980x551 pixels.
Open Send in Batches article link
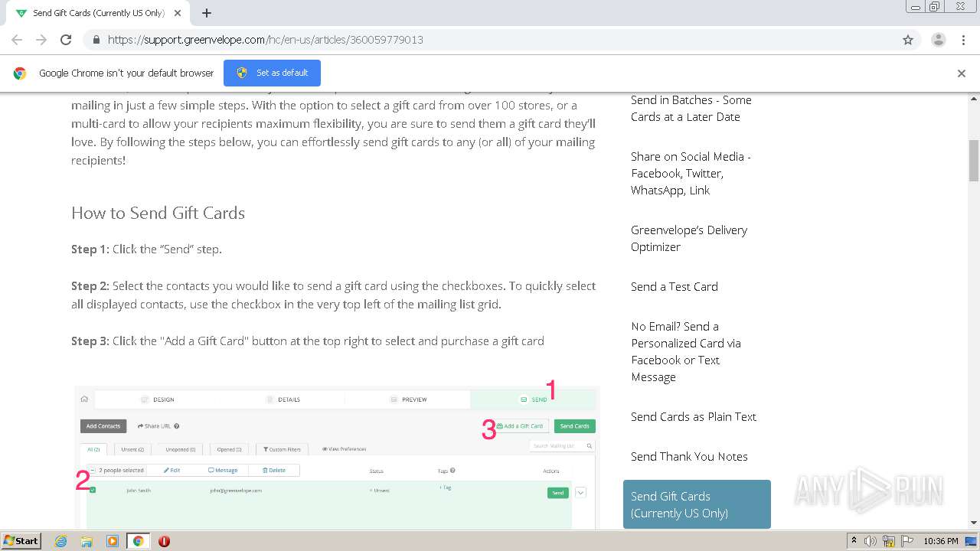pyautogui.click(x=691, y=108)
